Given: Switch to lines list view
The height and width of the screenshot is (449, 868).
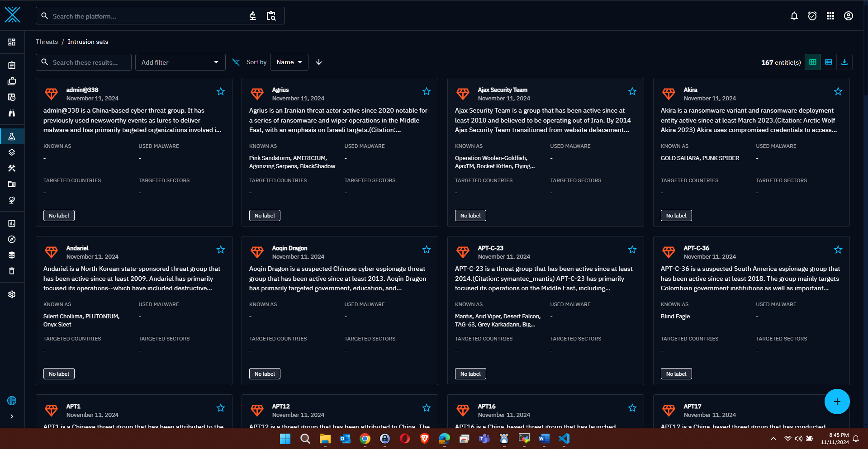Looking at the screenshot, I should click(829, 62).
